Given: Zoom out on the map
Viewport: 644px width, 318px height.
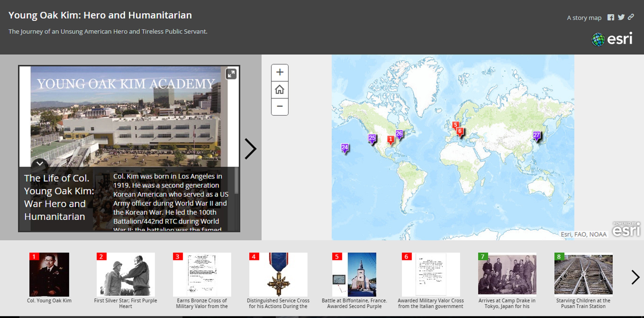Looking at the screenshot, I should point(280,106).
